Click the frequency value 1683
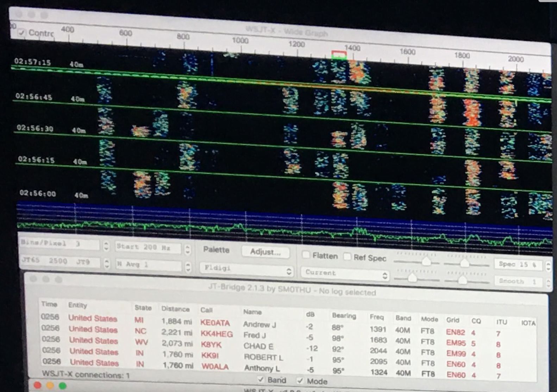This screenshot has width=557, height=392. click(x=378, y=340)
